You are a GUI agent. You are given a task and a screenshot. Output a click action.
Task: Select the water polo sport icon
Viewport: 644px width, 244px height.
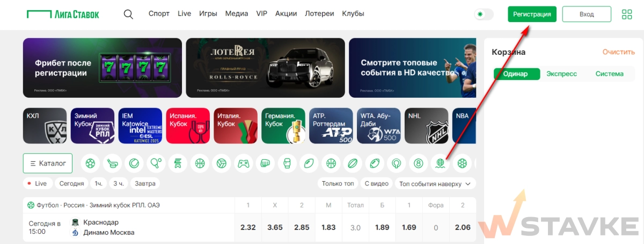[x=440, y=162]
